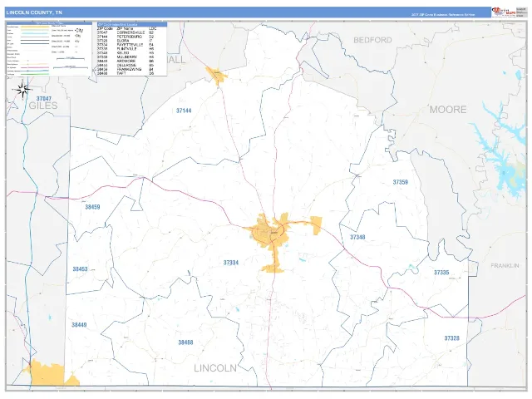The image size is (532, 399).
Task: Click the 37334 ZIP label on the map
Action: [x=231, y=263]
